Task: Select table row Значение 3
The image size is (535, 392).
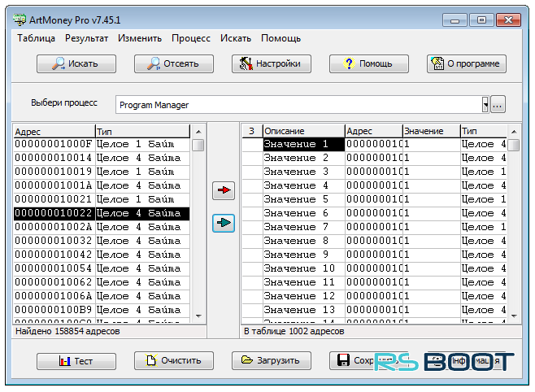Action: pos(374,172)
